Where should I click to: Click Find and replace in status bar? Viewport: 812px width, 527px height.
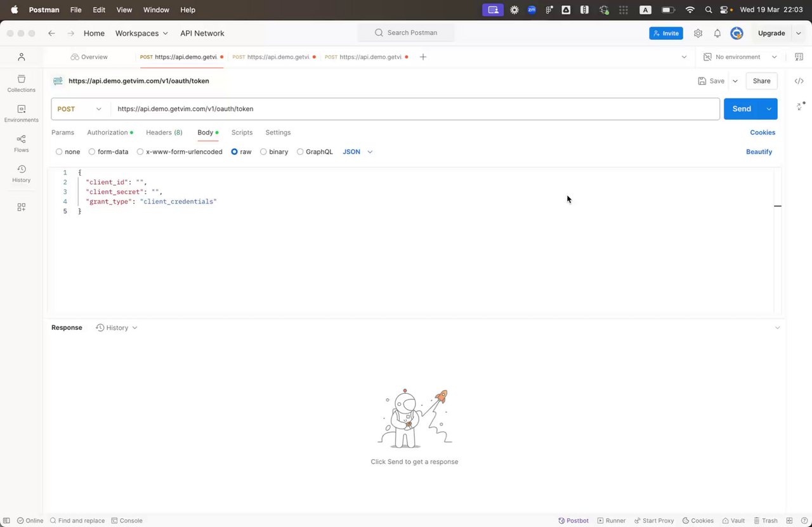(77, 521)
